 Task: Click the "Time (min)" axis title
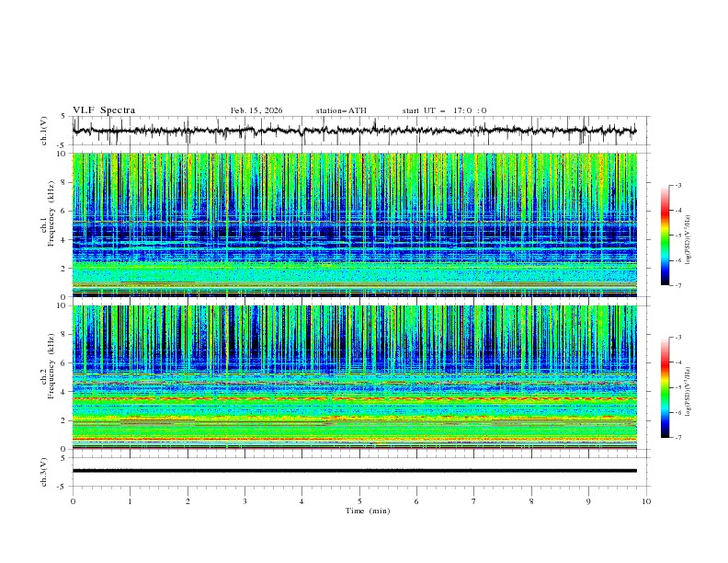point(368,511)
